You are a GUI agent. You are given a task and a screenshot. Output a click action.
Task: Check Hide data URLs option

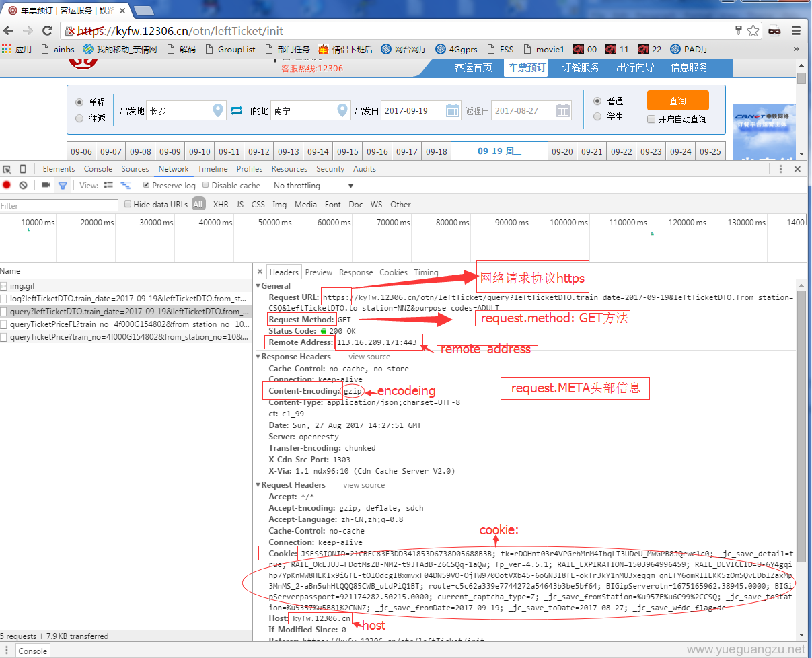click(128, 204)
